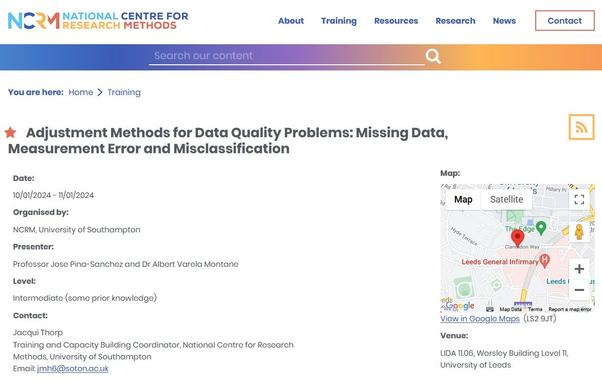
Task: Focus the Search our content field
Action: click(x=286, y=56)
